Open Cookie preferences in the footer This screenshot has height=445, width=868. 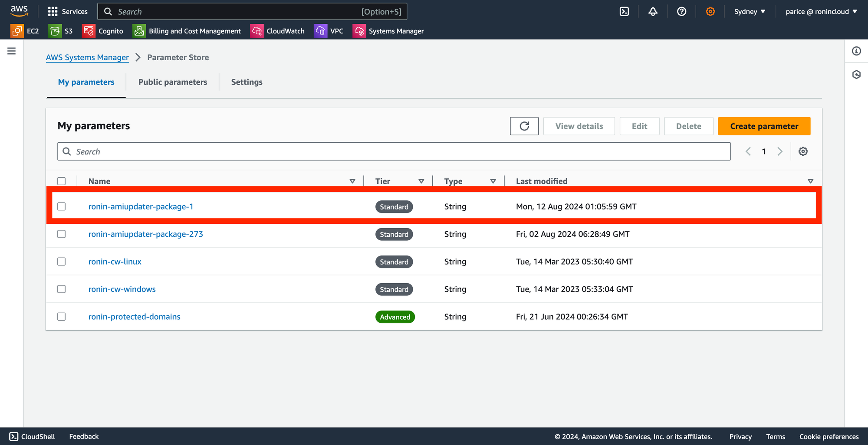(x=829, y=437)
